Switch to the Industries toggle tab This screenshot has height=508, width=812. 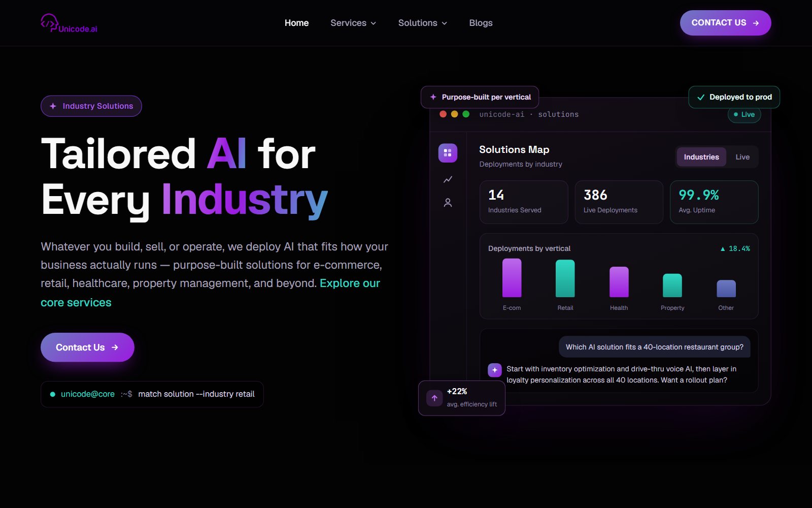(x=701, y=157)
